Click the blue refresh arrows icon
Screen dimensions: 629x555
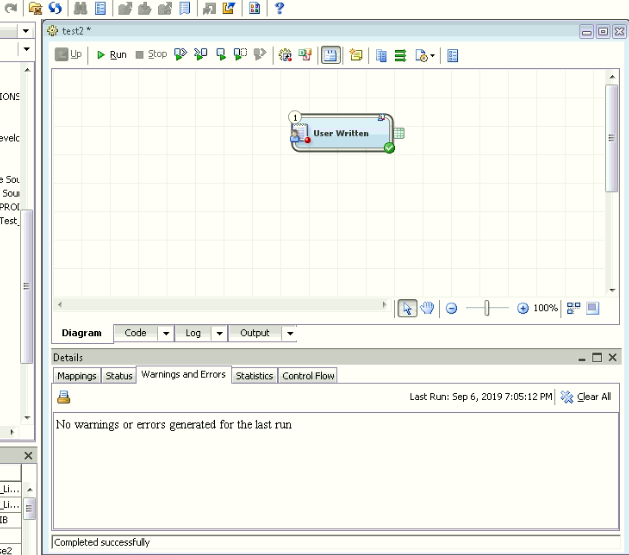point(55,8)
